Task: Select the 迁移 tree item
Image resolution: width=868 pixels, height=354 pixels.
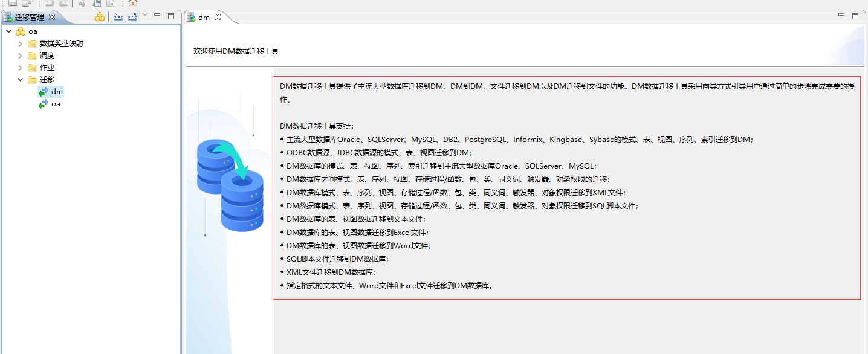Action: point(47,80)
